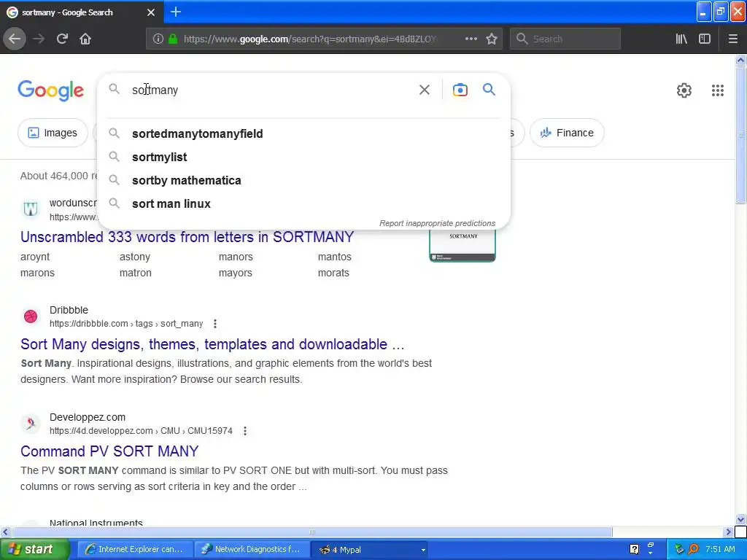Click the horizontal scrollbar right arrow

pyautogui.click(x=728, y=532)
